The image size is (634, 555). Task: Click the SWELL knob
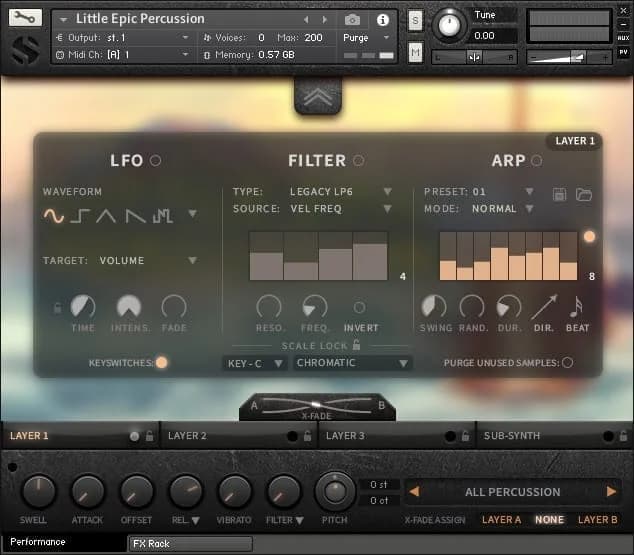click(38, 492)
